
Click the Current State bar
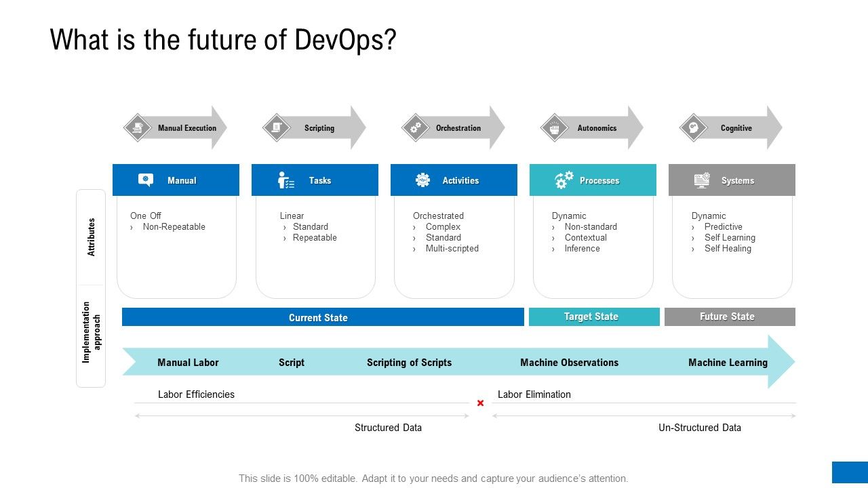[x=323, y=317]
